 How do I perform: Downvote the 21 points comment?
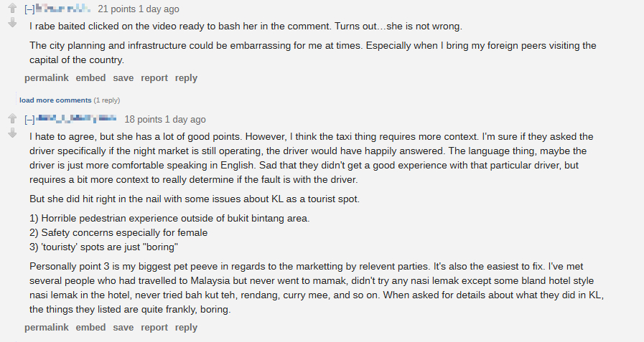[x=11, y=23]
